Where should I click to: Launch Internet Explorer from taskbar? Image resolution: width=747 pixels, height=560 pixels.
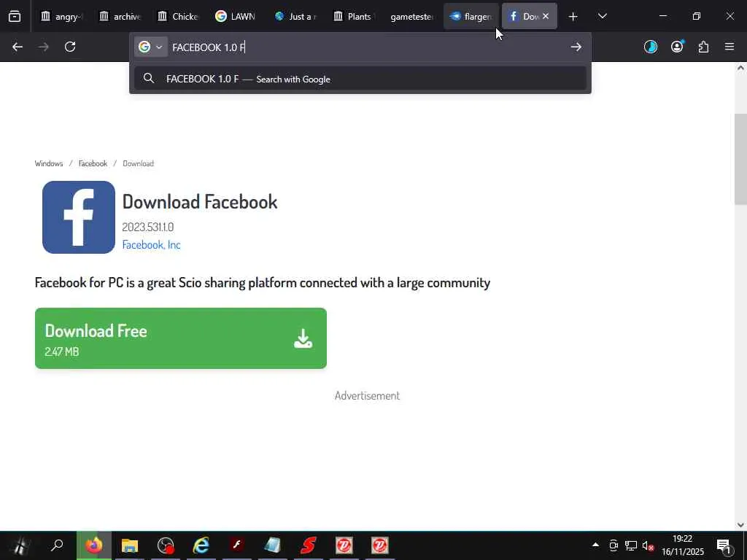(201, 545)
